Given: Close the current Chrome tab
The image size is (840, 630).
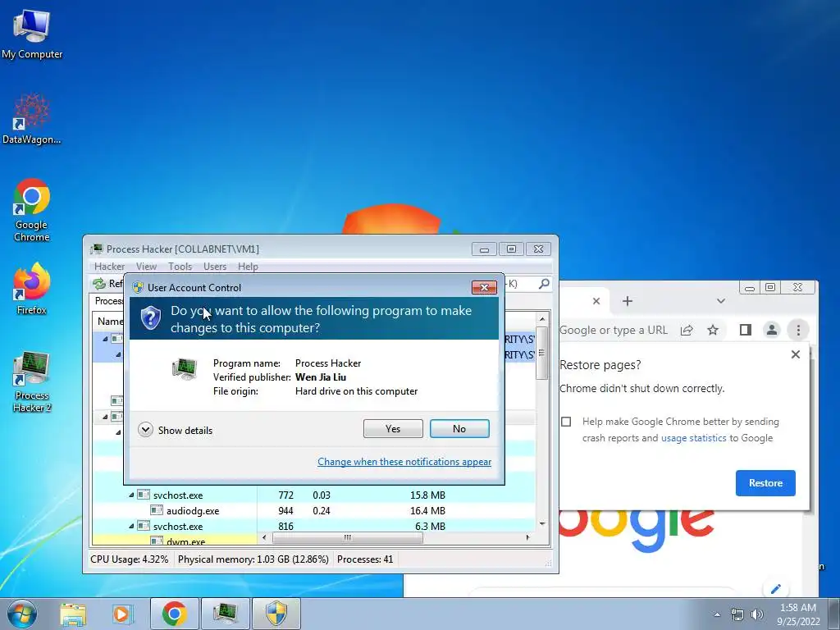Looking at the screenshot, I should [x=596, y=301].
